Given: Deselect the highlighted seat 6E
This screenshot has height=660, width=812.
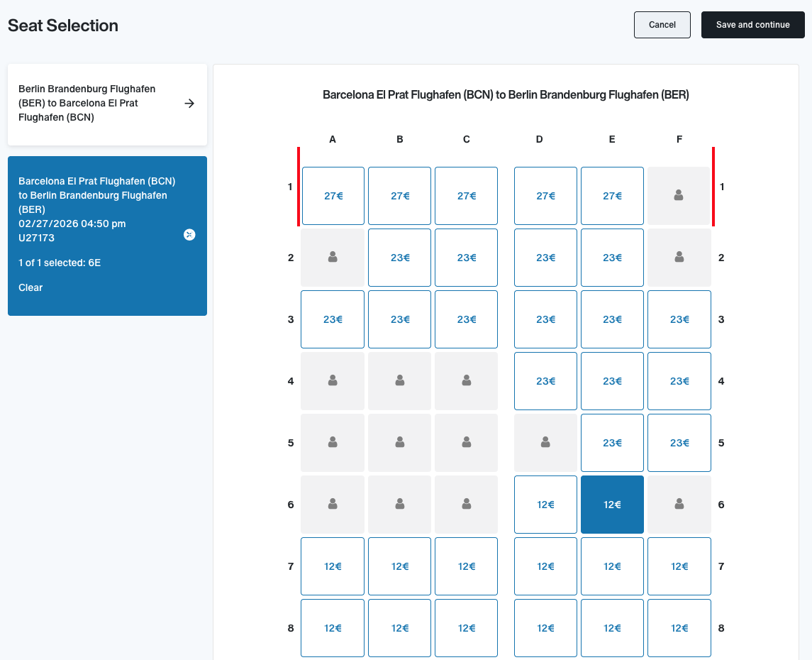Looking at the screenshot, I should pos(612,504).
